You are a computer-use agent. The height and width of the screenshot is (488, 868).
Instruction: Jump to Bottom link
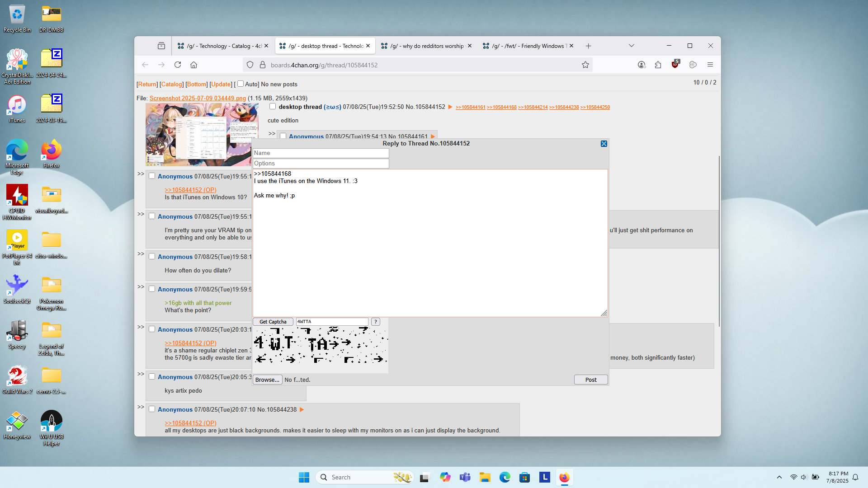click(197, 84)
